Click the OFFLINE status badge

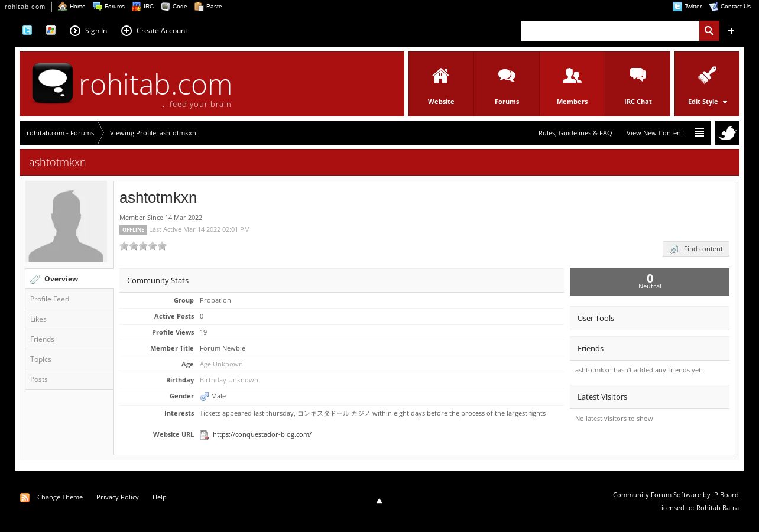point(133,229)
